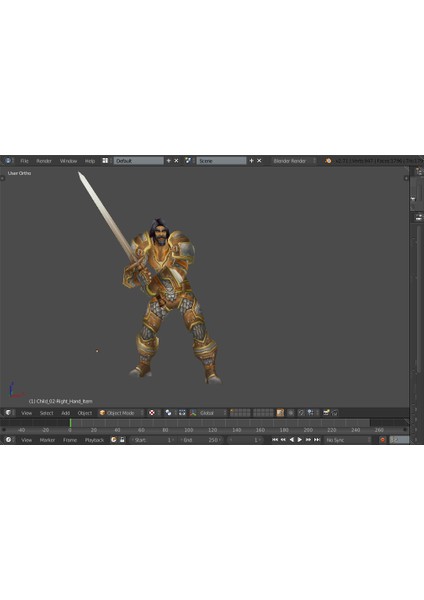Toggle lock camera and layers to scene

click(x=280, y=413)
